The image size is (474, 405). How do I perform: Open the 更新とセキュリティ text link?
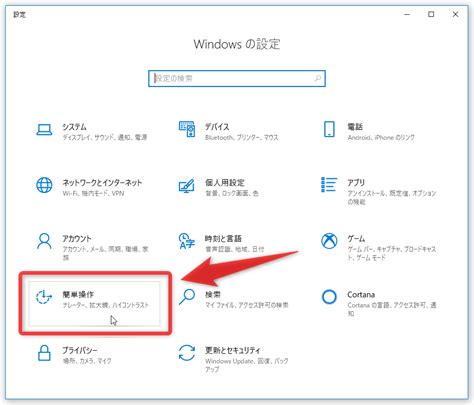tap(233, 350)
